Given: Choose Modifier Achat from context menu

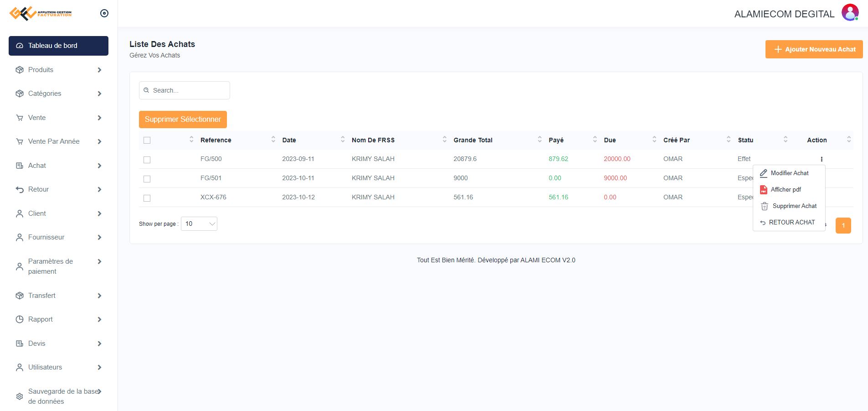Looking at the screenshot, I should click(789, 173).
